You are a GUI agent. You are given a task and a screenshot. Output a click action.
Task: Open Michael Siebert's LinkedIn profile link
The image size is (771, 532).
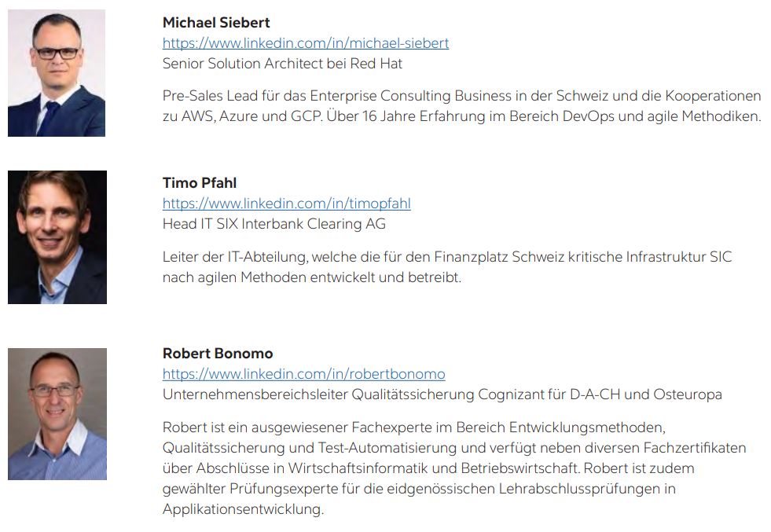[x=306, y=43]
